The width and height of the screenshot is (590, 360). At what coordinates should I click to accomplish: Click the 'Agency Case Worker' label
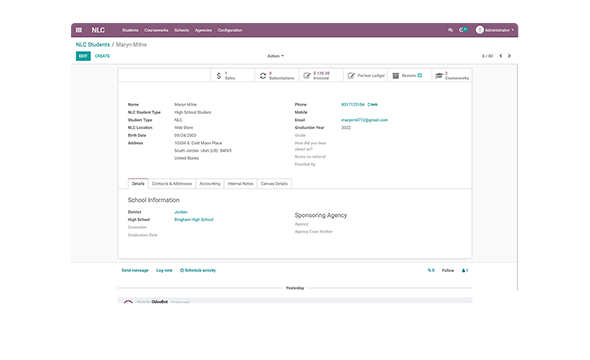[x=314, y=232]
